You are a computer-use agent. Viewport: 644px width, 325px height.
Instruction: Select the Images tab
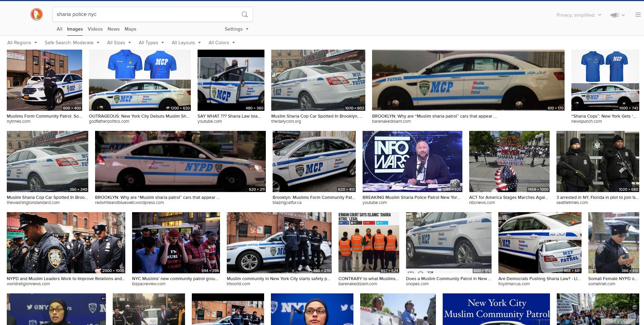click(x=75, y=29)
